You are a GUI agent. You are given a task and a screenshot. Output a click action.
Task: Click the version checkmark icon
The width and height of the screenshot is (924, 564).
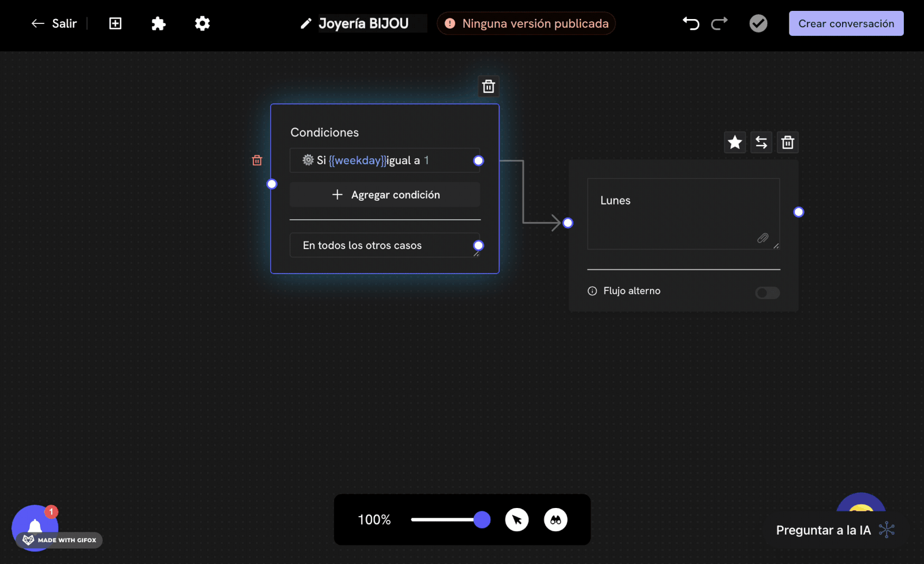point(758,23)
